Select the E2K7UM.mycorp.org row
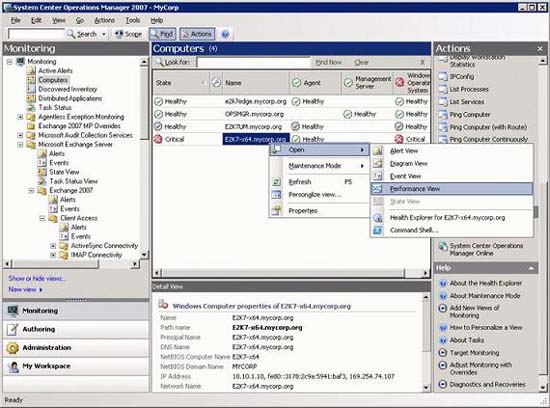550x408 pixels. 291,127
